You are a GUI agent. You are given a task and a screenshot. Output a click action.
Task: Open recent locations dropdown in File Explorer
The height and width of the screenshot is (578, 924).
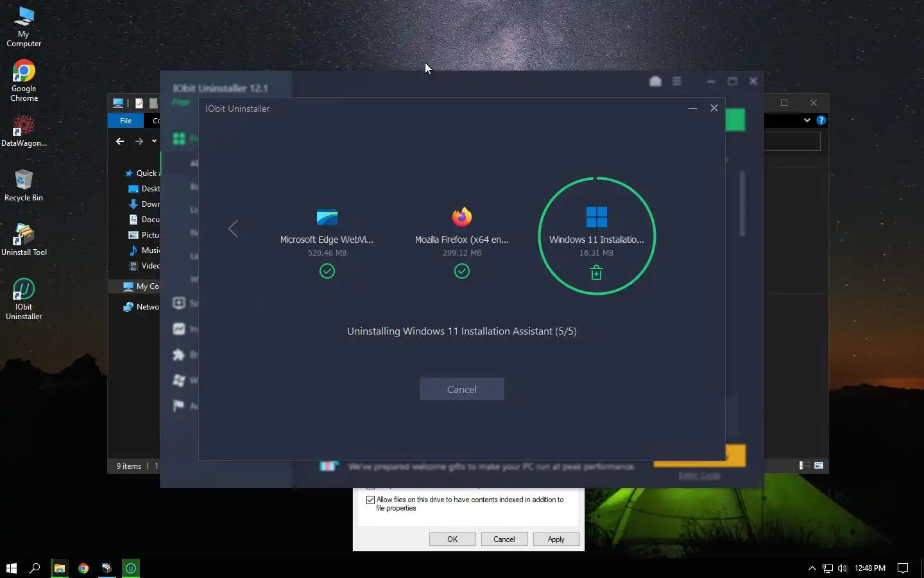[154, 141]
